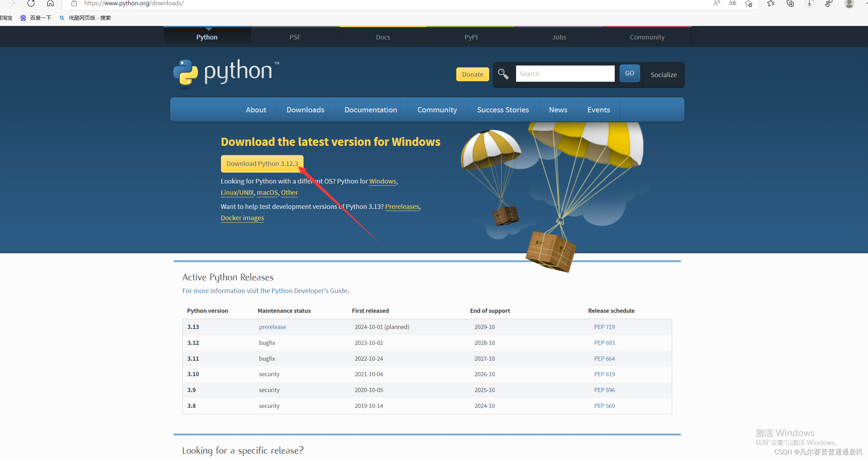
Task: Click the Download Python 3.12.3 button
Action: tap(262, 164)
